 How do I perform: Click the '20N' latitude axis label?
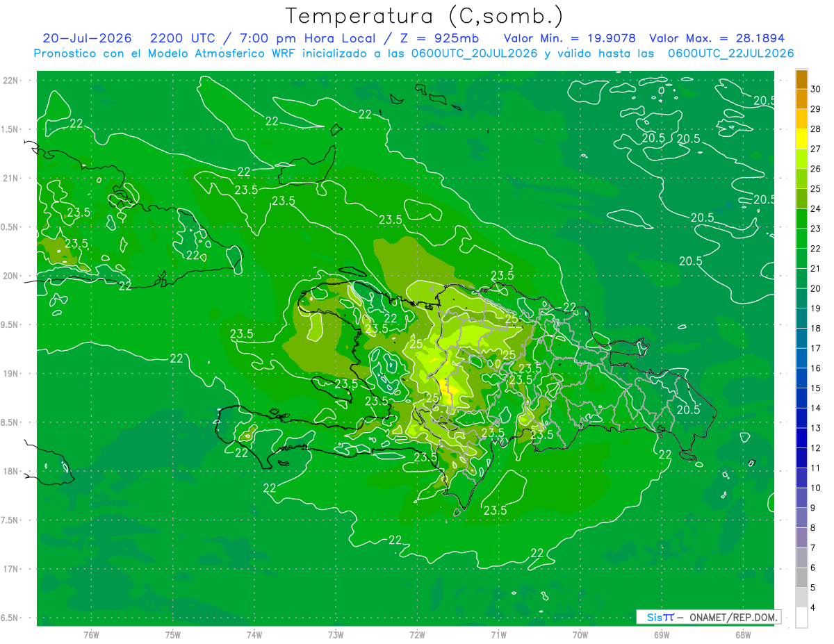coord(10,276)
